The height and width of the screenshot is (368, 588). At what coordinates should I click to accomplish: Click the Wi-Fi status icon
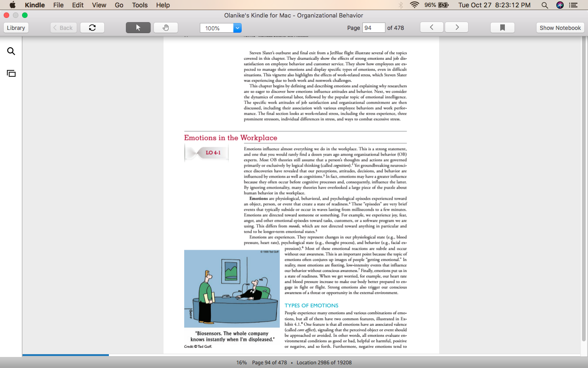click(x=415, y=5)
